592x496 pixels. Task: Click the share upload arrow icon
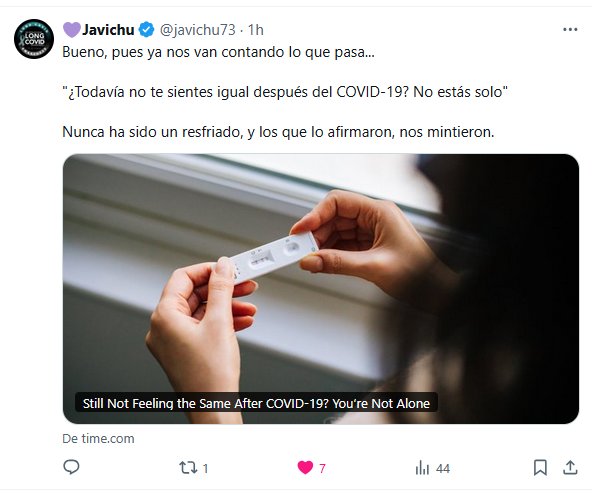pyautogui.click(x=570, y=468)
